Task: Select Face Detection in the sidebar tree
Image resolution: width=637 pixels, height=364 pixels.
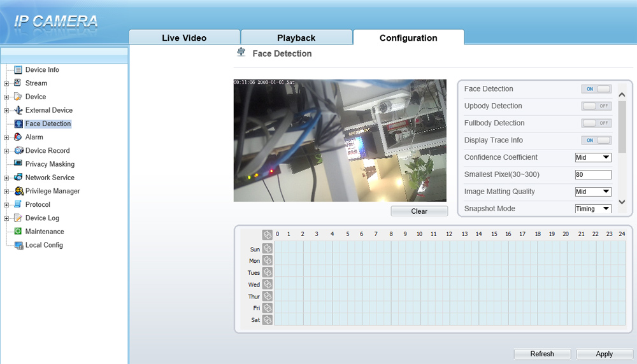Action: pos(48,123)
